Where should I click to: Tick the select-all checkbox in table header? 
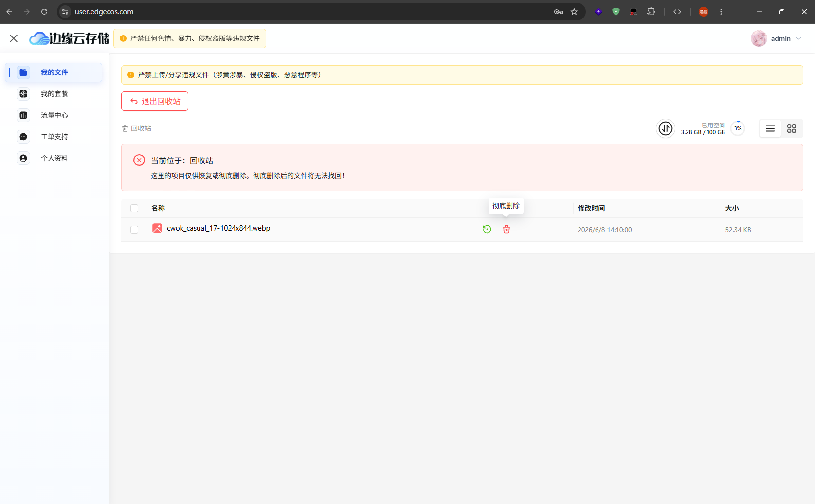pyautogui.click(x=134, y=208)
